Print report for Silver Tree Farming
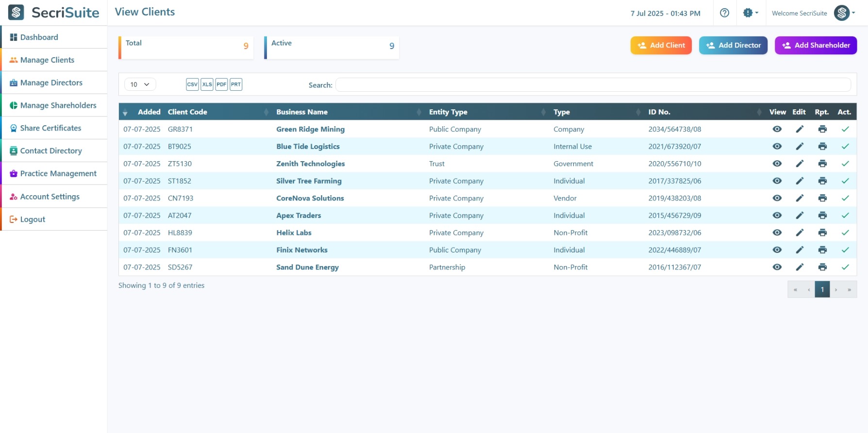This screenshot has width=868, height=433. [822, 181]
